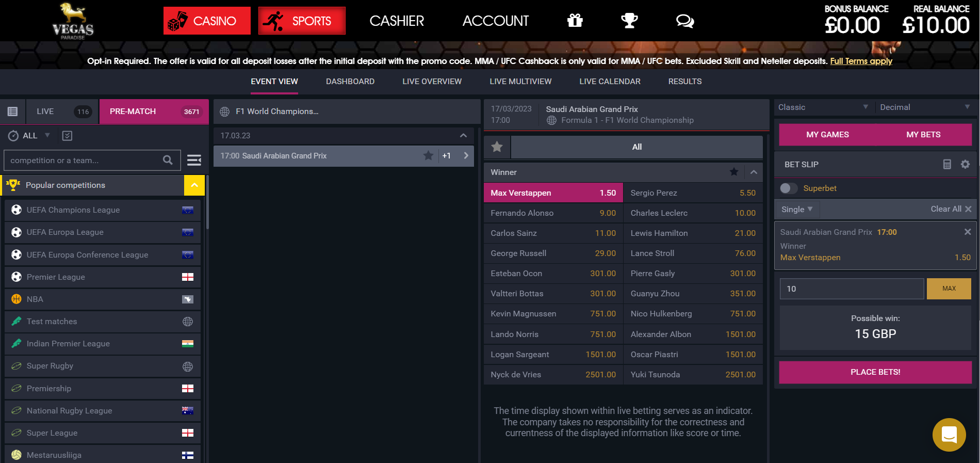Switch to the DASHBOARD tab
Image resolution: width=980 pixels, height=463 pixels.
[x=350, y=82]
